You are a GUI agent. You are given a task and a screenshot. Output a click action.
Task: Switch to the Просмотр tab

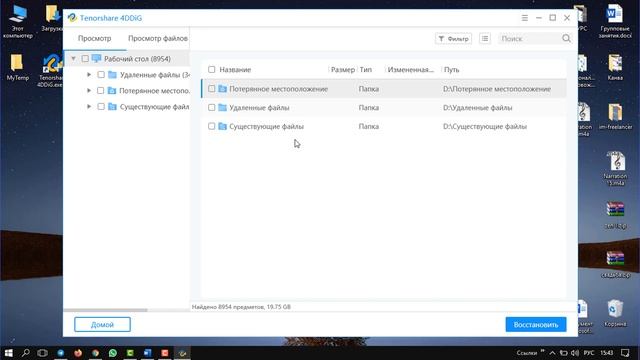(x=94, y=38)
